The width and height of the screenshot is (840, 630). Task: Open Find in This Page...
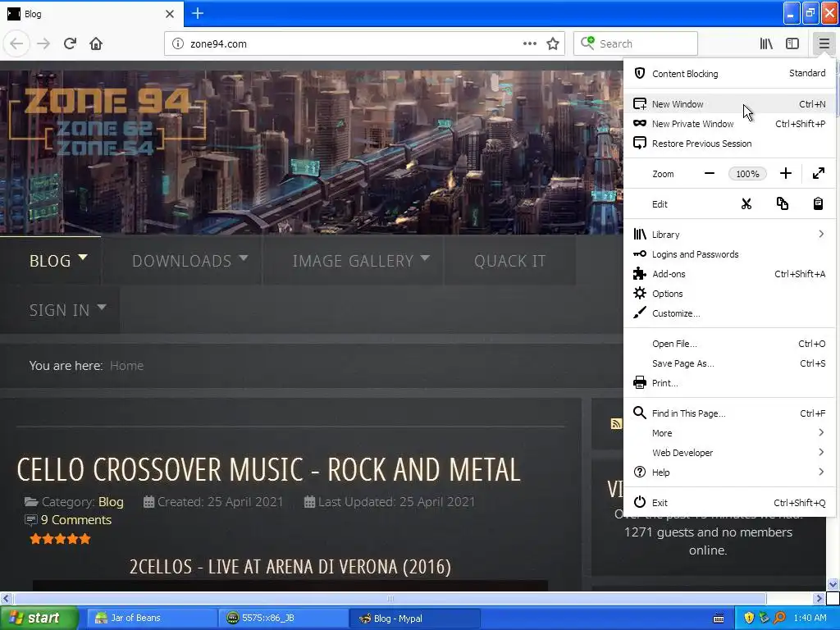tap(729, 413)
